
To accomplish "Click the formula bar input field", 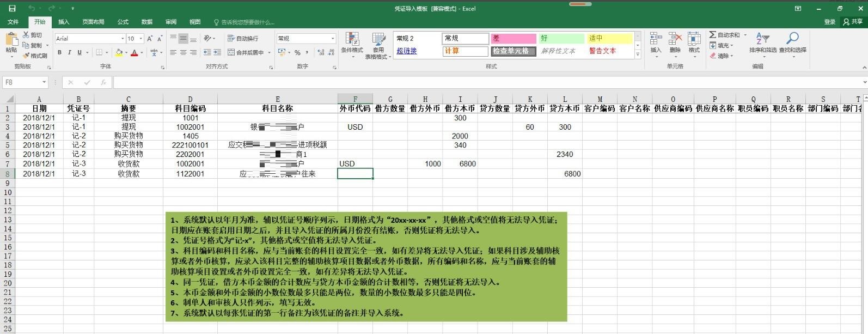I will (485, 82).
